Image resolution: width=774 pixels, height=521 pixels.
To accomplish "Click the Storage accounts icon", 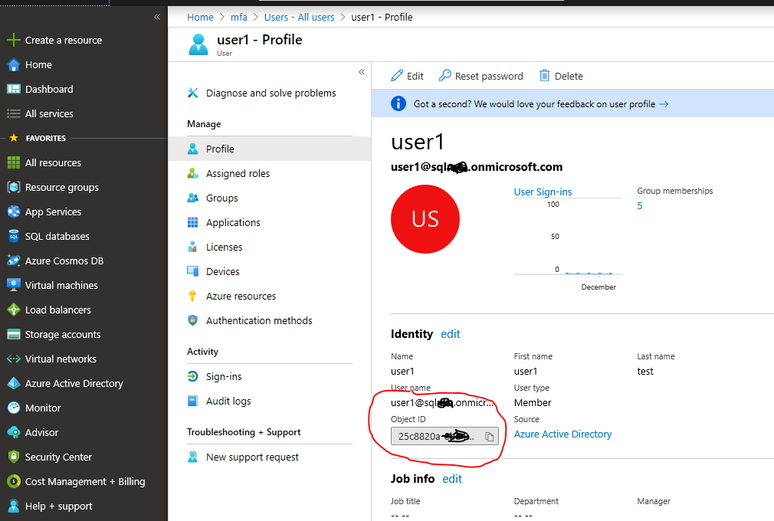I will [x=14, y=334].
